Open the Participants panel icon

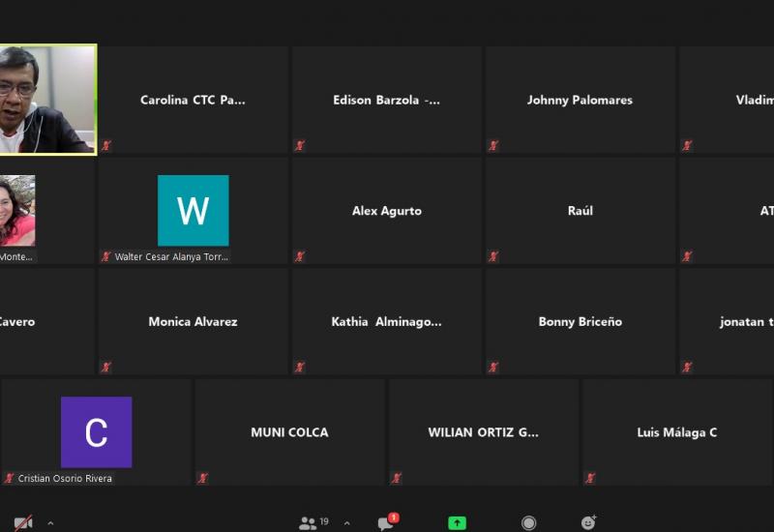coord(308,523)
